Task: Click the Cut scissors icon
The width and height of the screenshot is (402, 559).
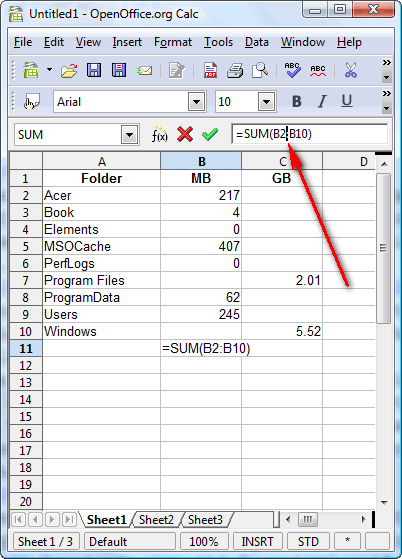Action: [x=351, y=70]
